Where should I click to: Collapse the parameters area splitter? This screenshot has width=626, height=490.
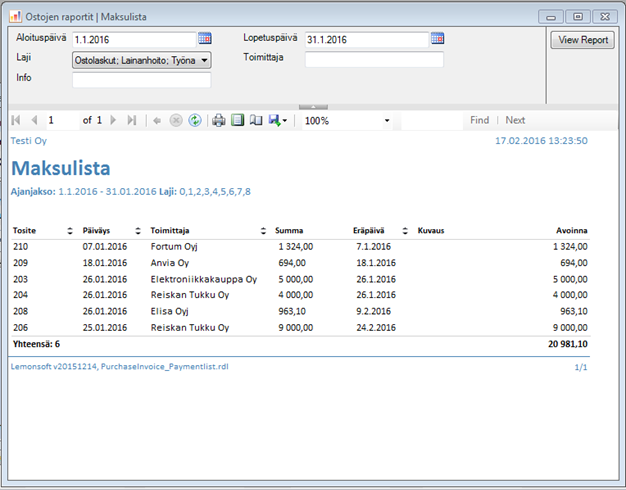[313, 107]
